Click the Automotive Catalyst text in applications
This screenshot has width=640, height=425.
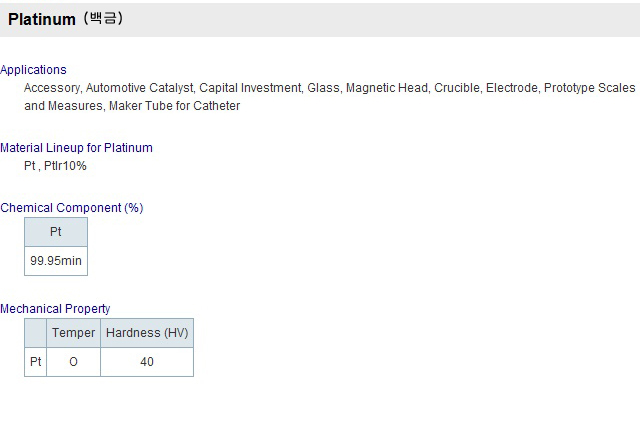point(140,88)
